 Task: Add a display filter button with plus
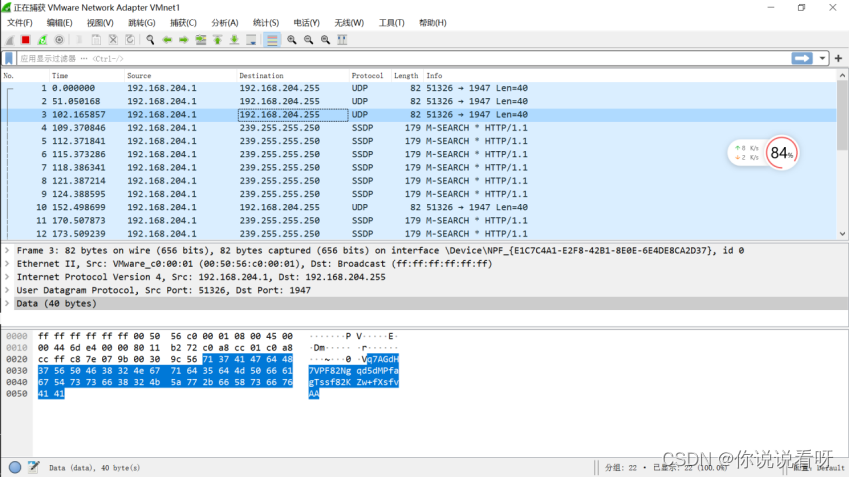click(x=838, y=58)
